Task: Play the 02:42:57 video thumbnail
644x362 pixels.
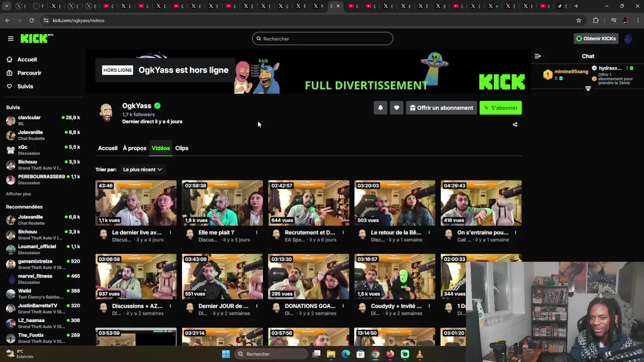Action: coord(308,203)
